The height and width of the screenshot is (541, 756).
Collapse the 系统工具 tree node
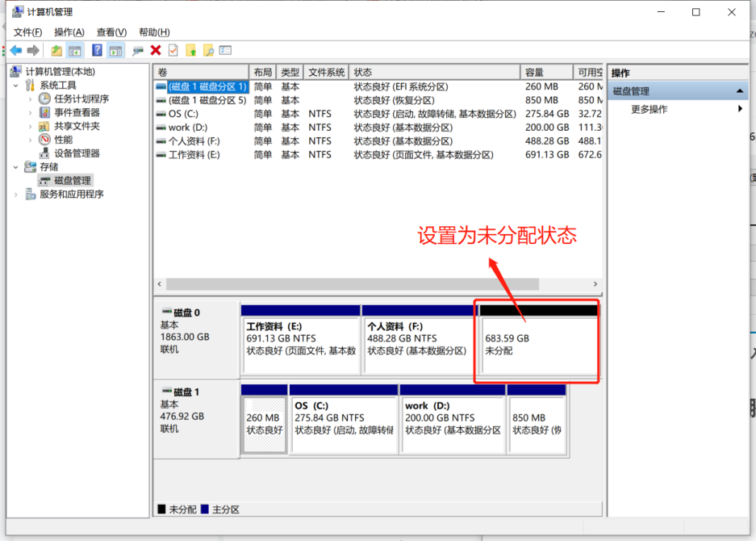point(16,86)
